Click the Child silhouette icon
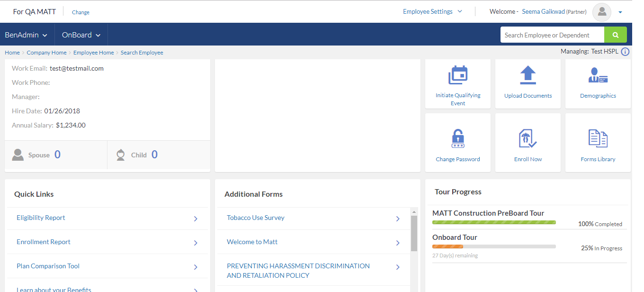Viewport: 644px width, 292px height. 120,154
